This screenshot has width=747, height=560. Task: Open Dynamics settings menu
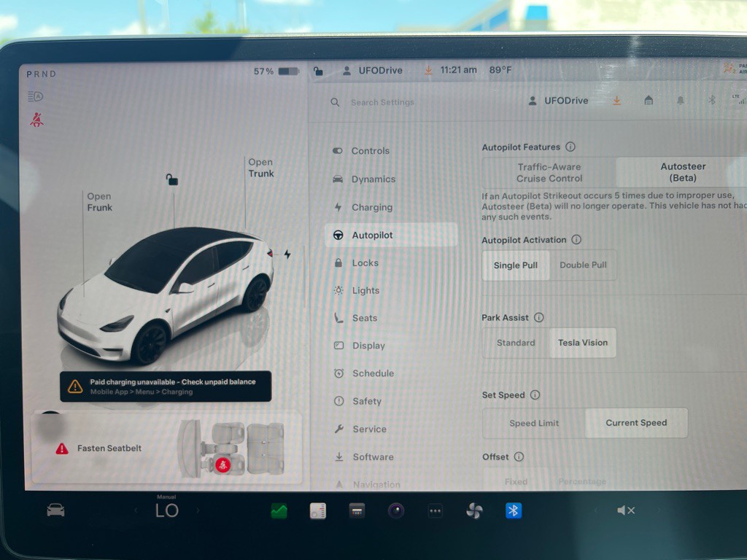click(x=391, y=179)
